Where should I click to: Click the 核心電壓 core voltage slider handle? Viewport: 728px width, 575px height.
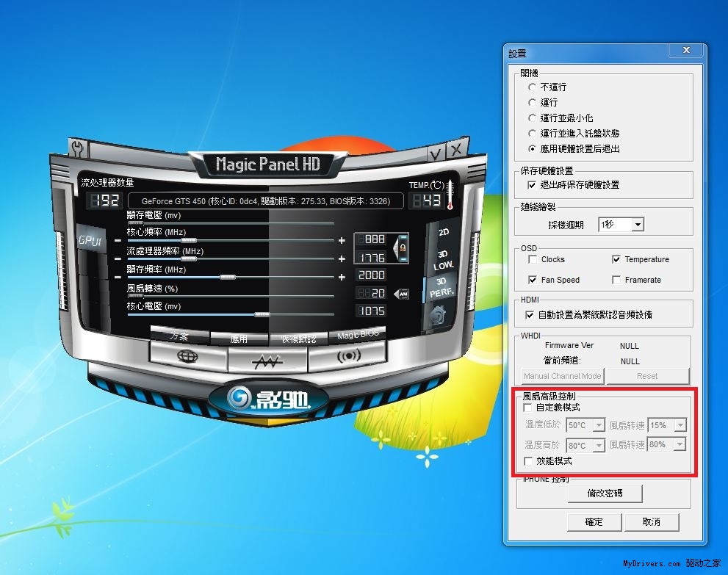(x=261, y=314)
